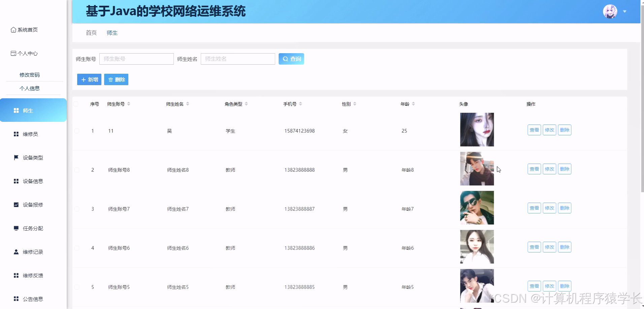The height and width of the screenshot is (309, 644).
Task: Go to 维修记录 via the sidebar icon
Action: (x=33, y=251)
